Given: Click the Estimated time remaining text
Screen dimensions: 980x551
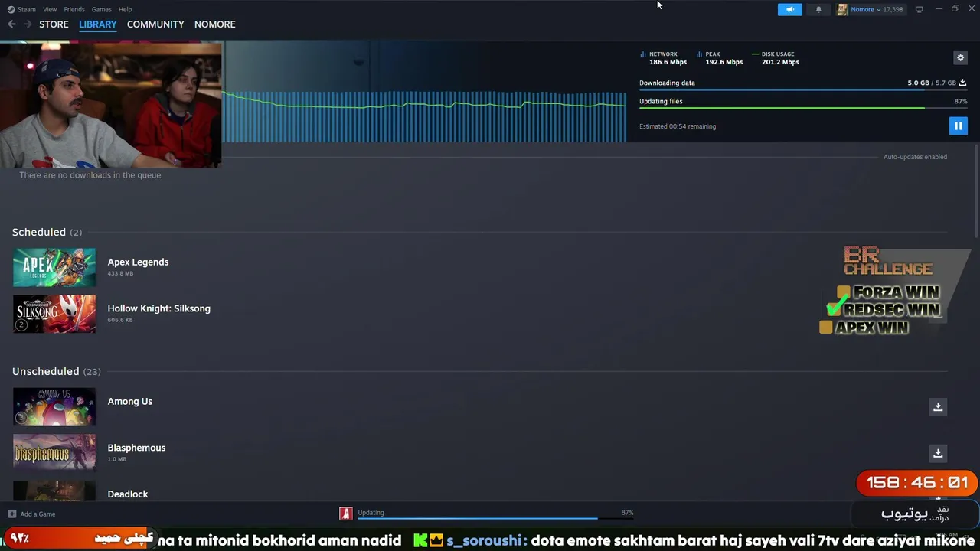Looking at the screenshot, I should click(x=678, y=126).
